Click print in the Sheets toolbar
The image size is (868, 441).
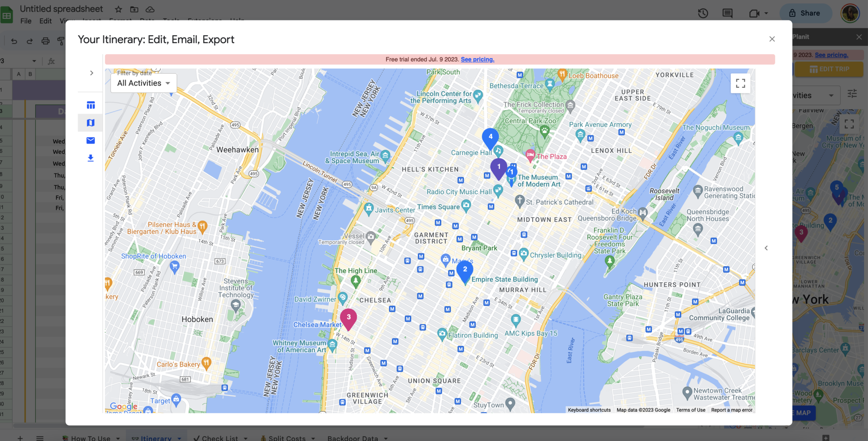coord(45,41)
